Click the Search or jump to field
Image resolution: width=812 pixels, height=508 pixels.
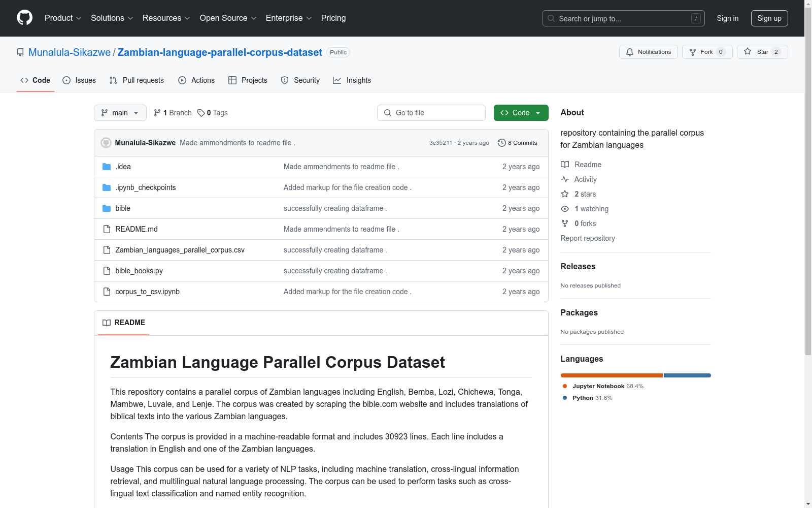[624, 18]
